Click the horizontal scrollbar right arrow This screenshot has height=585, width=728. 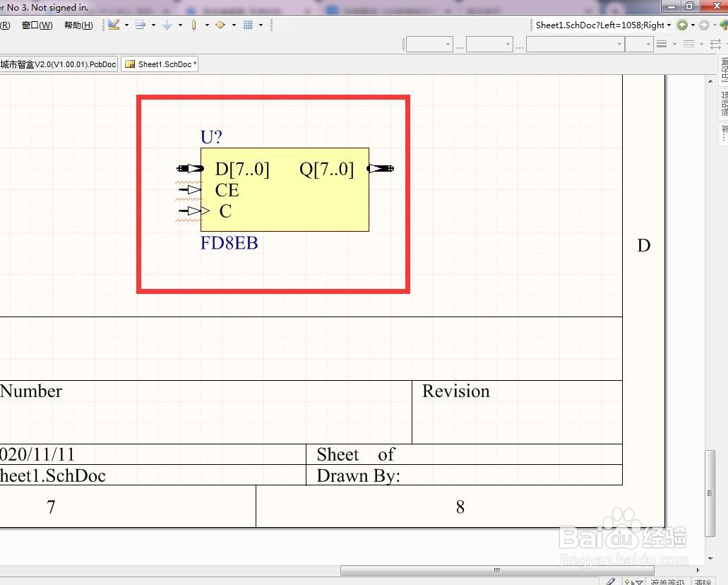pos(698,570)
